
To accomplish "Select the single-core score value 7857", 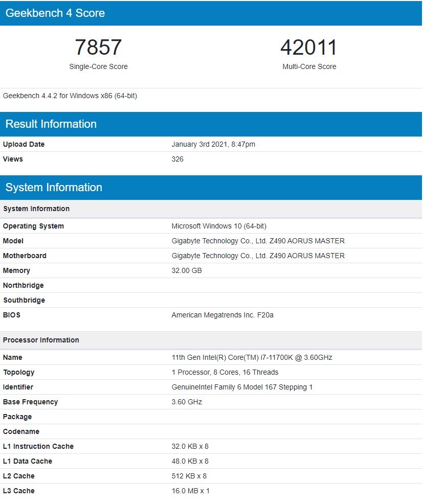I will pos(98,47).
